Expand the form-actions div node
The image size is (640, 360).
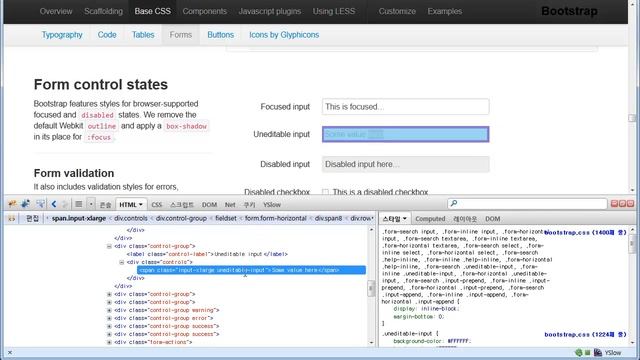(109, 342)
